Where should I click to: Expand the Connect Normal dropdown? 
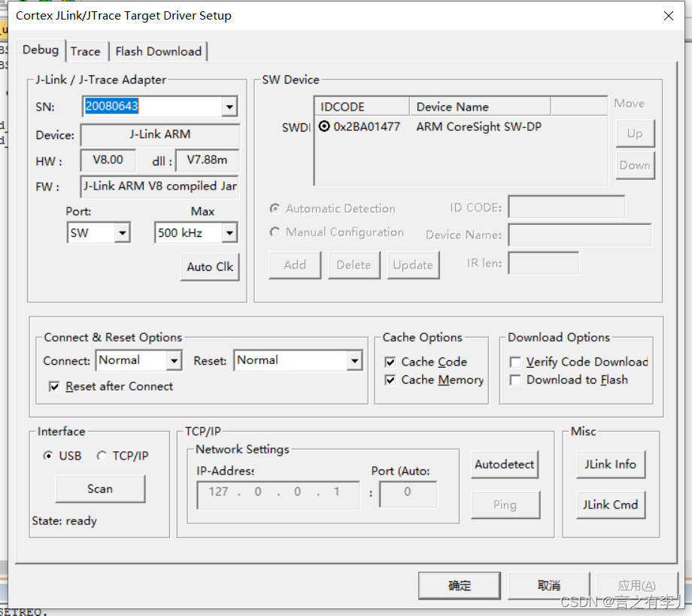[x=175, y=360]
